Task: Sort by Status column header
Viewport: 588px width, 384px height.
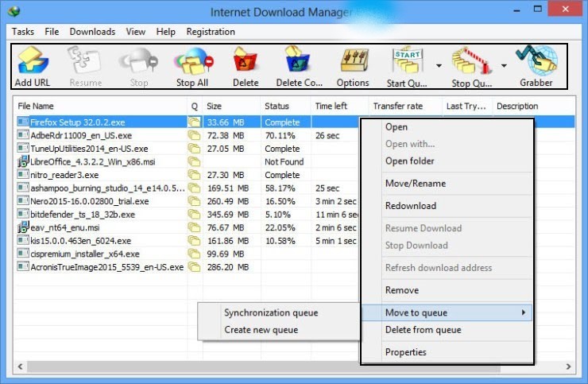Action: point(285,107)
